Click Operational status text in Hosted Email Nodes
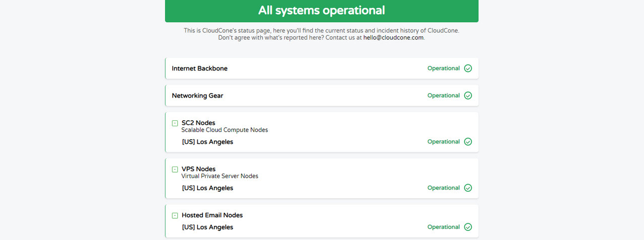 [x=444, y=227]
